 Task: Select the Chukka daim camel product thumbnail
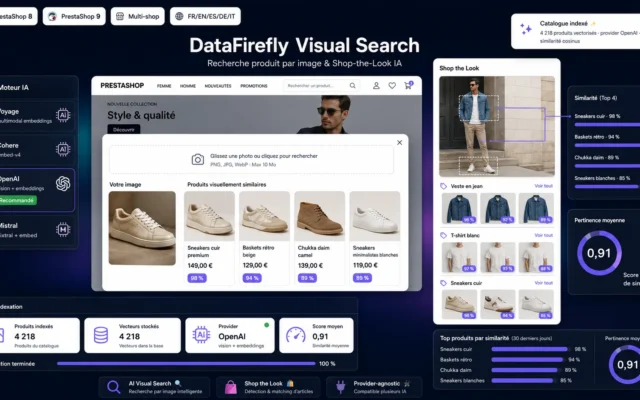(320, 216)
